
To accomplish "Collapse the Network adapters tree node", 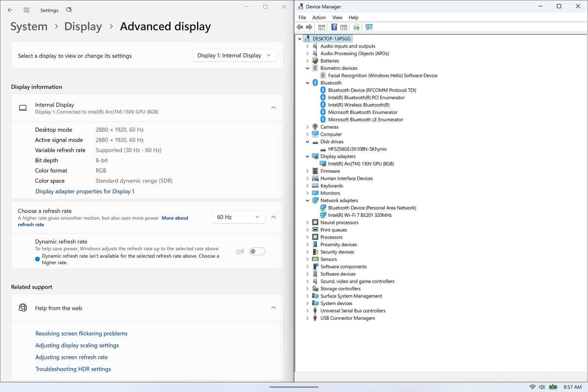I will point(308,200).
